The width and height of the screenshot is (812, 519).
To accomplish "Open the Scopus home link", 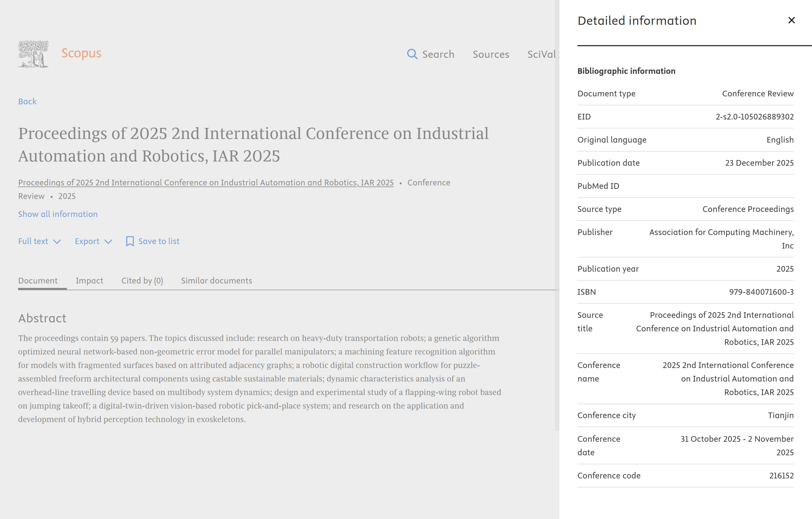I will click(x=81, y=53).
